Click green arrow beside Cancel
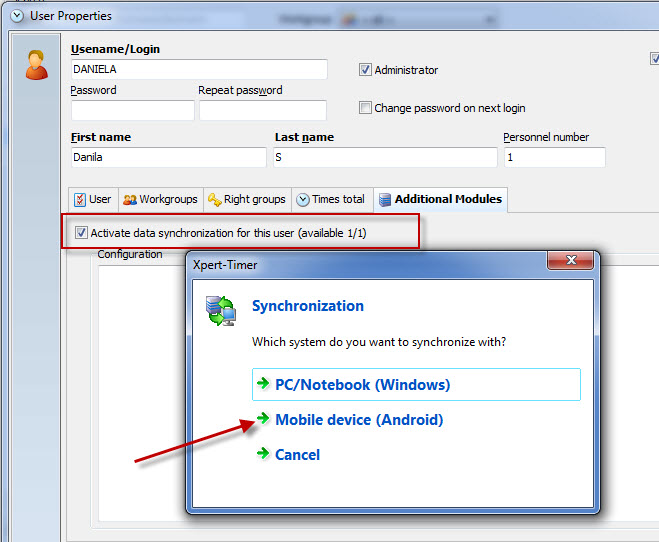This screenshot has height=542, width=659. [263, 454]
